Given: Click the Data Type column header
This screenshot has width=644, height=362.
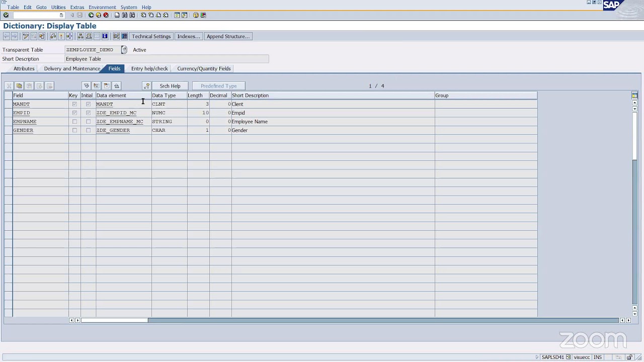Looking at the screenshot, I should [x=169, y=96].
